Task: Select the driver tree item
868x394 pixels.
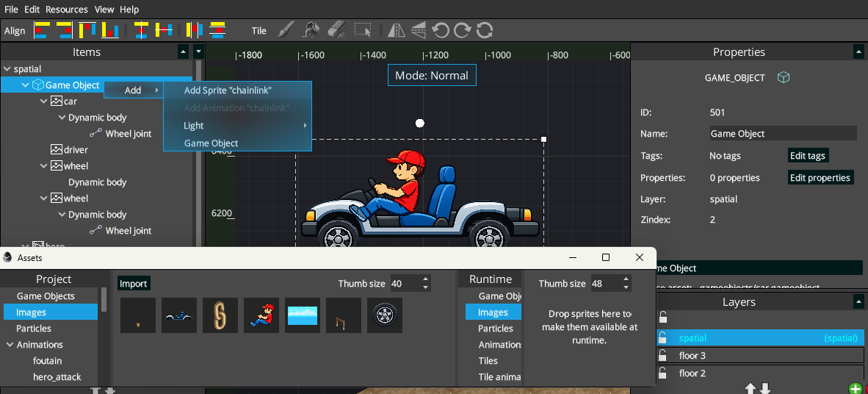Action: (x=76, y=150)
